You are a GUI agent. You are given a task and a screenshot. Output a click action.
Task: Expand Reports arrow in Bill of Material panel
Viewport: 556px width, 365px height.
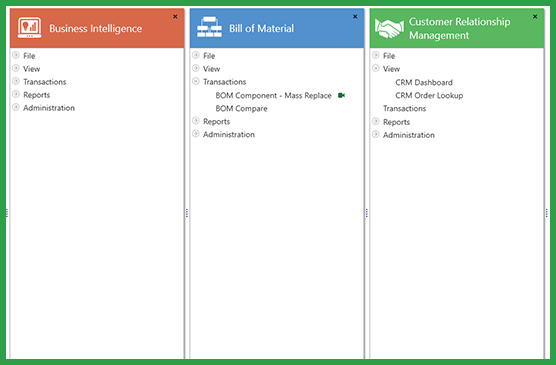pyautogui.click(x=196, y=121)
